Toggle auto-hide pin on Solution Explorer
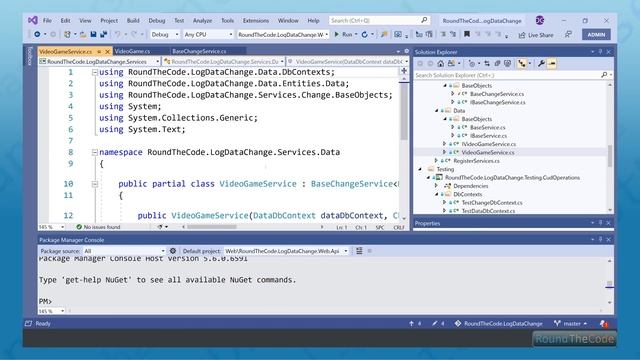The width and height of the screenshot is (640, 360). click(x=600, y=52)
